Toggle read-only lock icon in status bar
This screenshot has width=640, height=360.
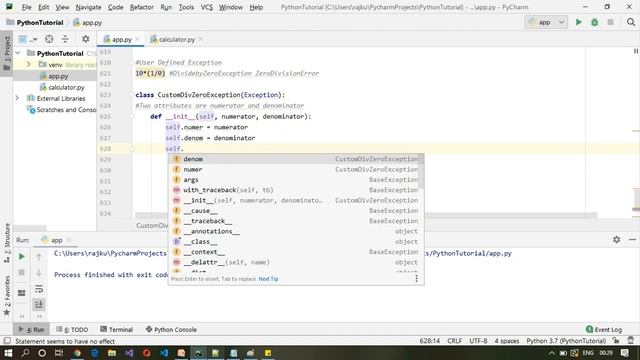pyautogui.click(x=616, y=341)
